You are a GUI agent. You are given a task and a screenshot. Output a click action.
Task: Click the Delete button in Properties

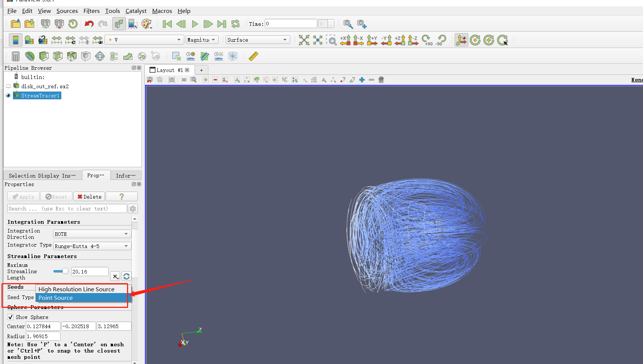[x=89, y=196]
